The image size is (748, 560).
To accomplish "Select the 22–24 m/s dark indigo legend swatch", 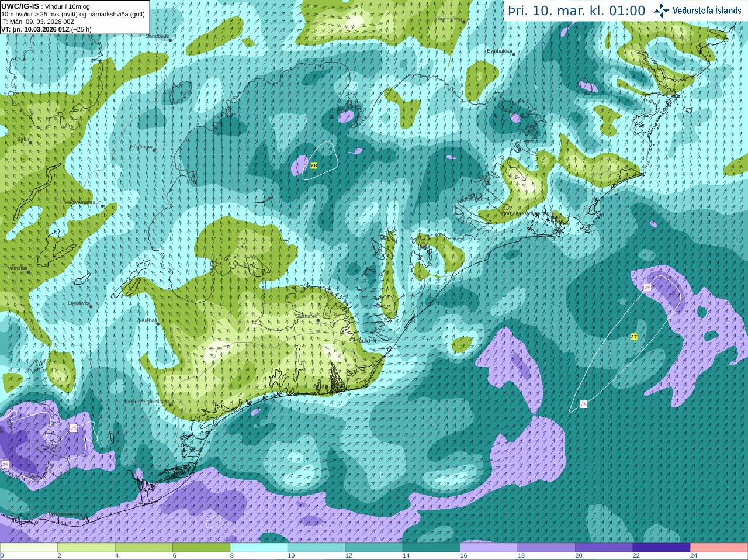I will (662, 548).
